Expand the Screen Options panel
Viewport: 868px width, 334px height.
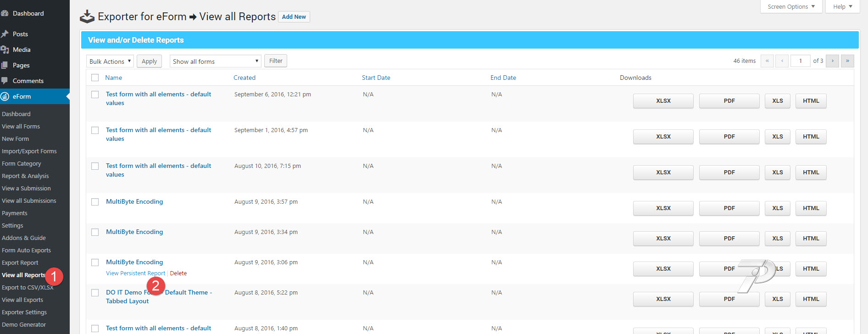click(791, 6)
